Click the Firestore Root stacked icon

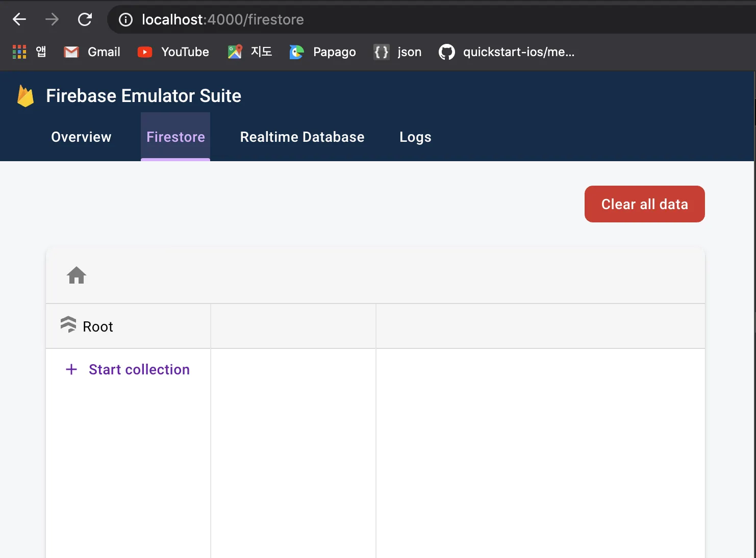point(68,324)
